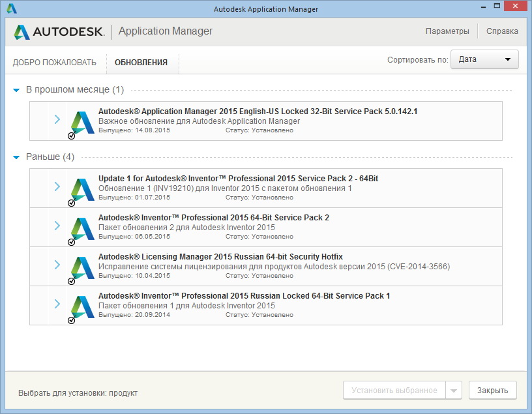
Task: Click the description mentioning CVE-2014-3566
Action: point(274,267)
